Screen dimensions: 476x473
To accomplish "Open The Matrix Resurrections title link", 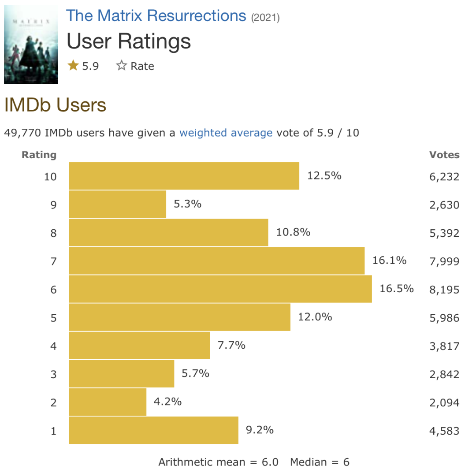I will [156, 15].
